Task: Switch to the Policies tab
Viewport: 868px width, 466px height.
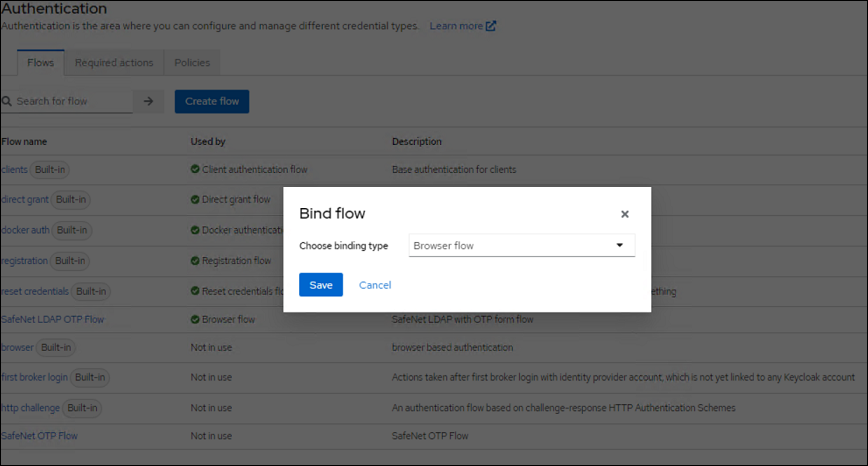Action: click(x=192, y=63)
